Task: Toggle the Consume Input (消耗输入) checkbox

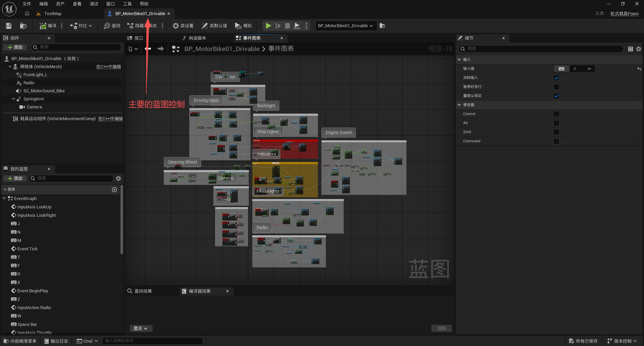Action: [x=556, y=78]
